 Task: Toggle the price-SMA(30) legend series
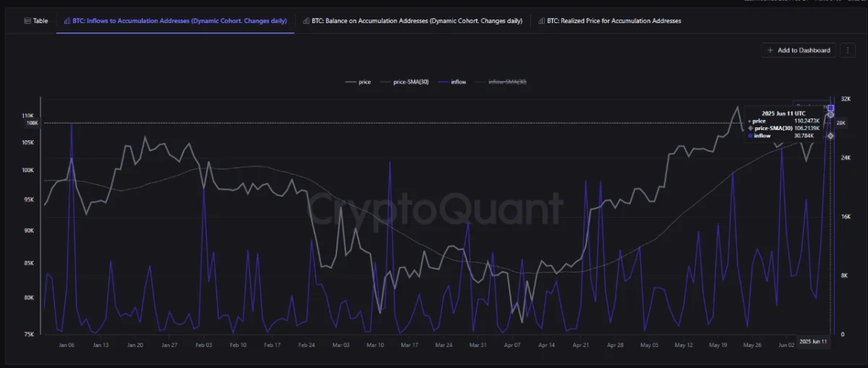tap(404, 82)
